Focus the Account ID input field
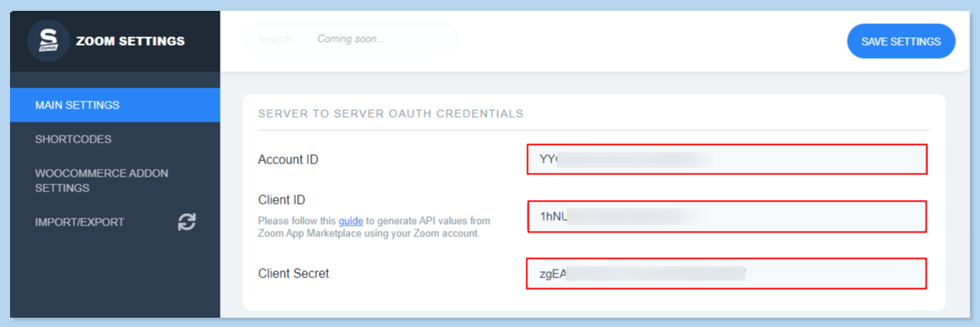The width and height of the screenshot is (980, 327). click(726, 160)
